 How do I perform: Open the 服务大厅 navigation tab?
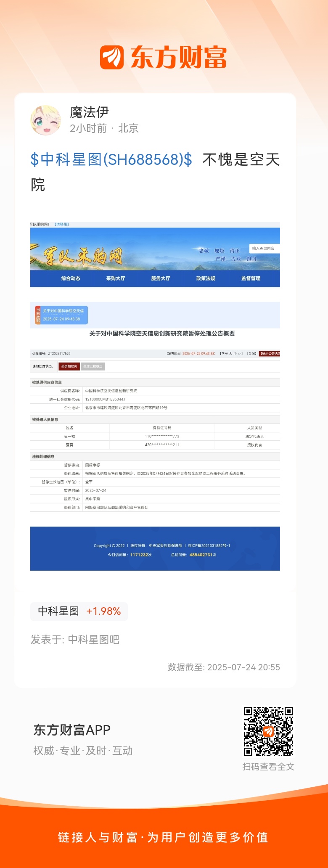pyautogui.click(x=161, y=278)
